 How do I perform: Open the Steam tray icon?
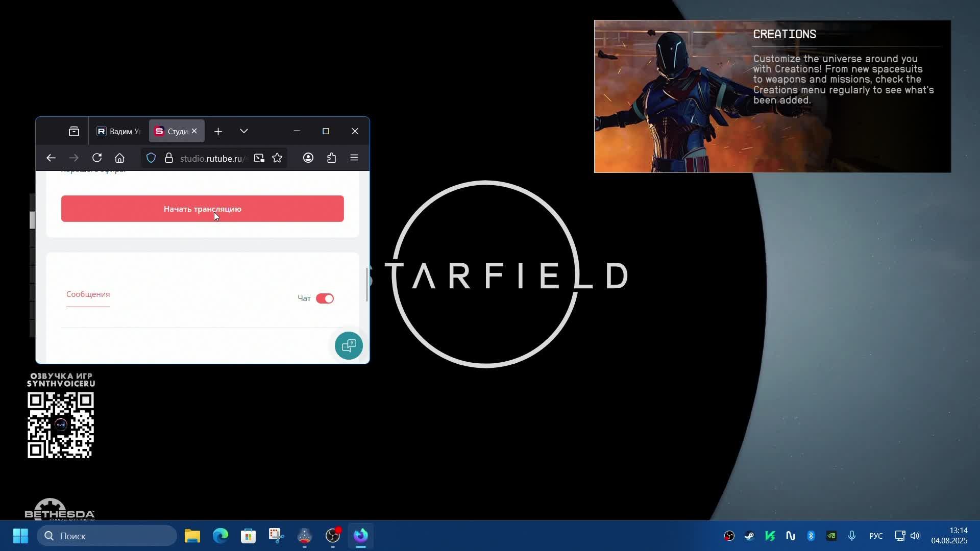pyautogui.click(x=749, y=536)
